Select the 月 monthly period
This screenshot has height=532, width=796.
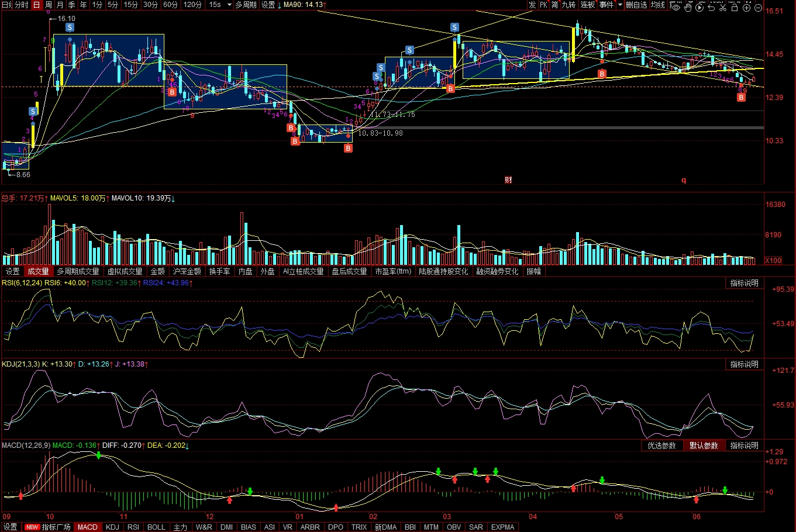60,5
